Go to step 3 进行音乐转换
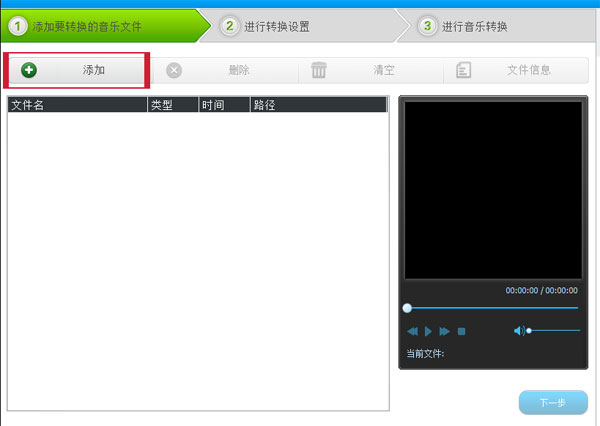This screenshot has width=600, height=426. point(497,26)
